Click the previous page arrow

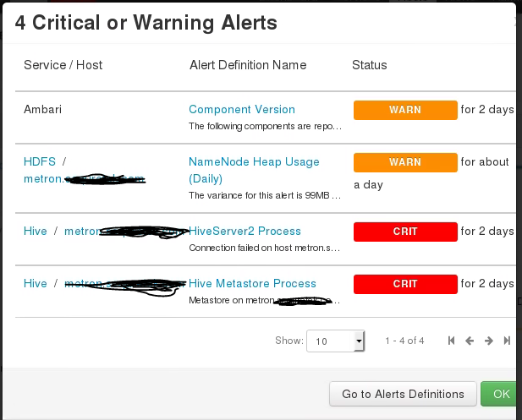[470, 341]
